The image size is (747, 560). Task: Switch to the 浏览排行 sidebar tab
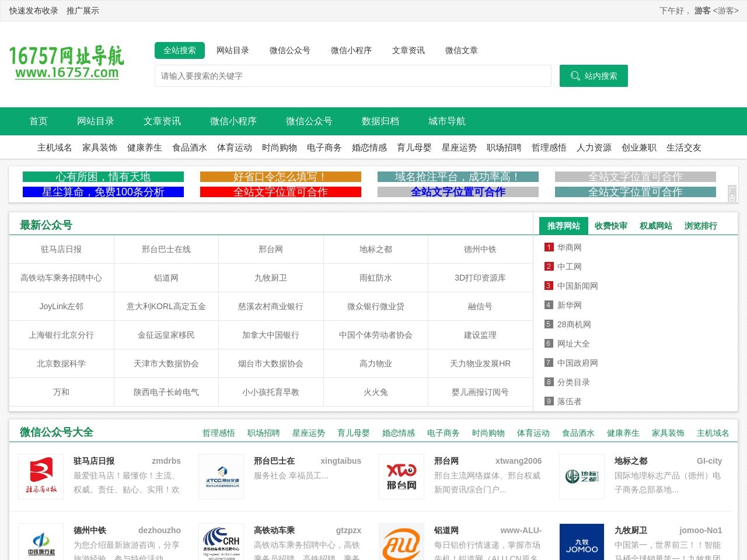[701, 226]
